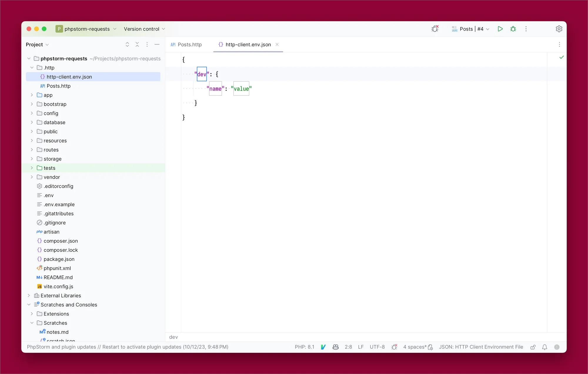This screenshot has height=374, width=588.
Task: Click the Copilot status icon
Action: click(x=335, y=347)
